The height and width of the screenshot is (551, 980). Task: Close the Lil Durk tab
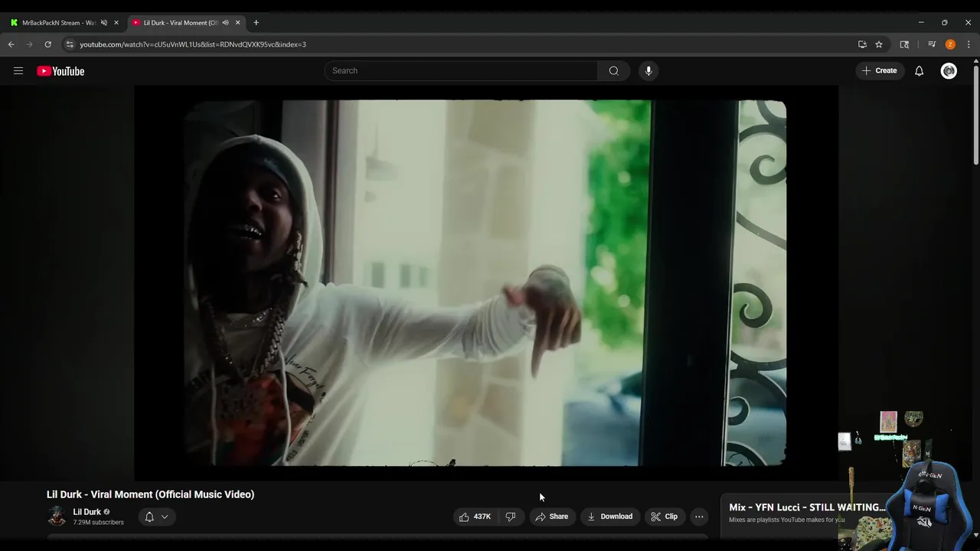click(238, 23)
